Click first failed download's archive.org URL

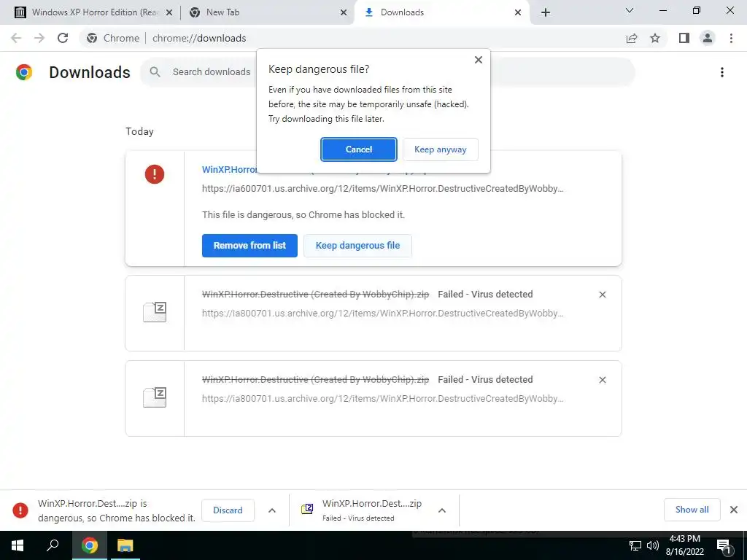[x=382, y=314]
